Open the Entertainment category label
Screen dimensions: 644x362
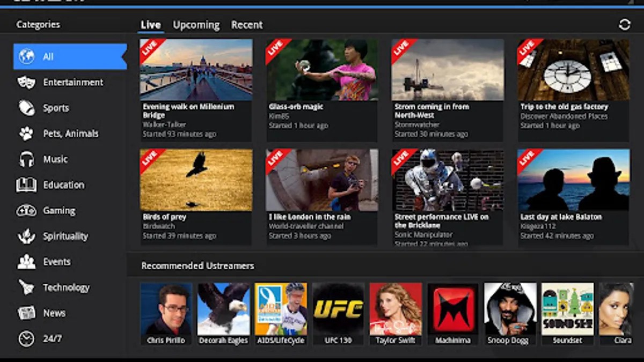[73, 82]
